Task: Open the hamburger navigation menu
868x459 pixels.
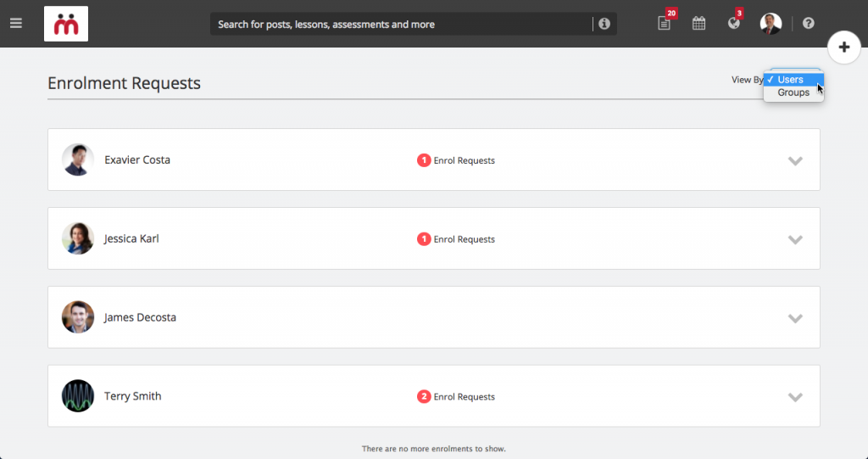Action: pos(16,23)
